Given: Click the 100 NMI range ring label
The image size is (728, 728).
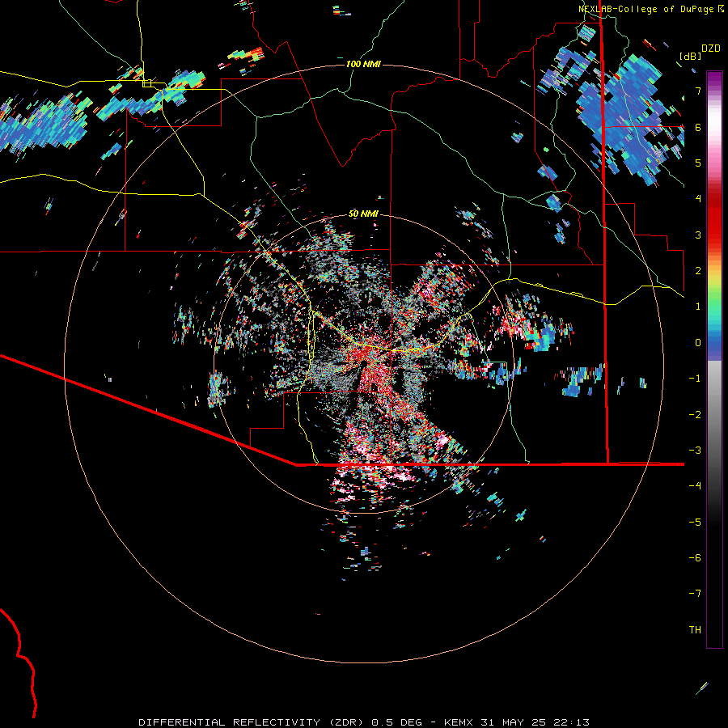Looking at the screenshot, I should point(363,64).
